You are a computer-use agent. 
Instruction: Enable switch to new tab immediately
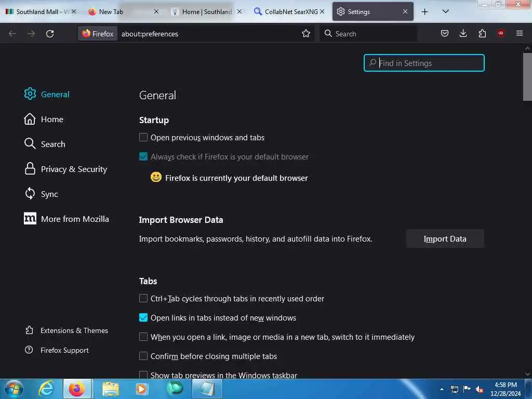click(143, 337)
